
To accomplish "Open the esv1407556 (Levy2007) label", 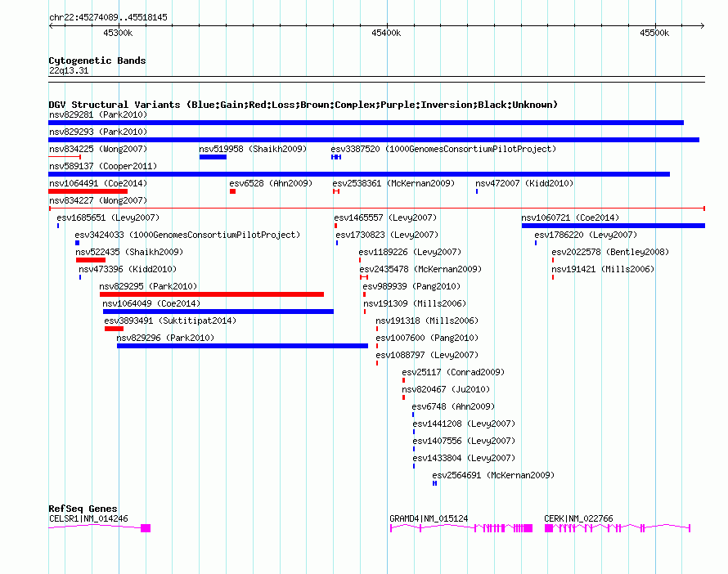I will (x=464, y=441).
